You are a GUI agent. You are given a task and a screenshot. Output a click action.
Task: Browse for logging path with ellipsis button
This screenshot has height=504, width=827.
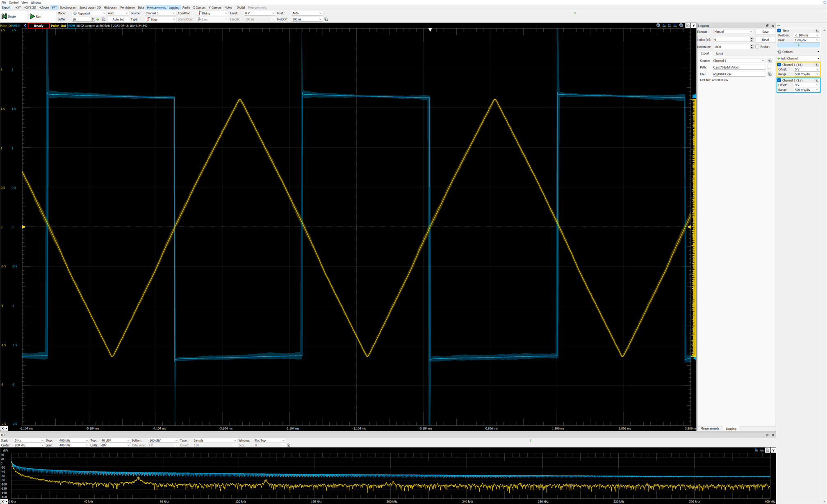point(770,67)
